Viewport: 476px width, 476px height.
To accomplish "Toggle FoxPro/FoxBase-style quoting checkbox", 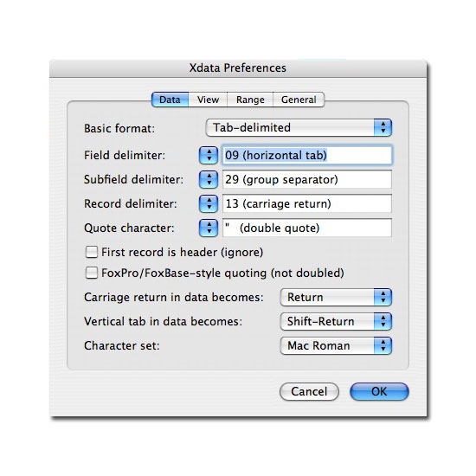I will point(92,273).
